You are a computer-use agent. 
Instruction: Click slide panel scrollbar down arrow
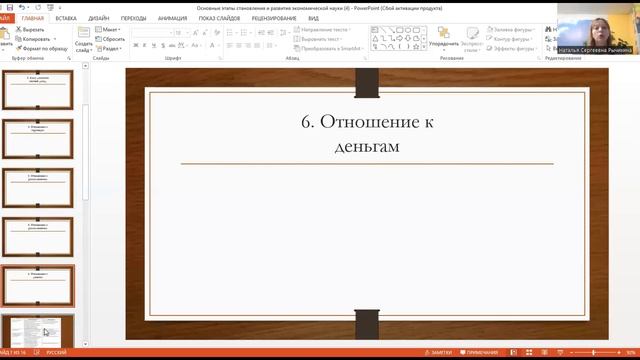pos(85,344)
